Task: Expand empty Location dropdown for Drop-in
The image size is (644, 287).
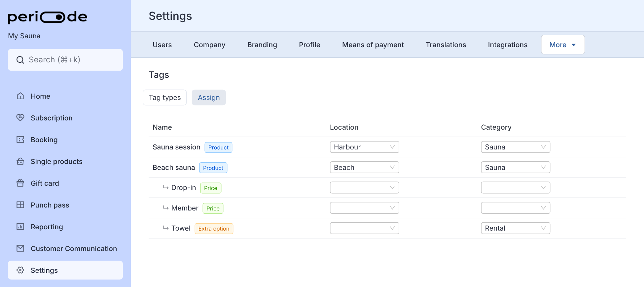Action: pyautogui.click(x=364, y=188)
